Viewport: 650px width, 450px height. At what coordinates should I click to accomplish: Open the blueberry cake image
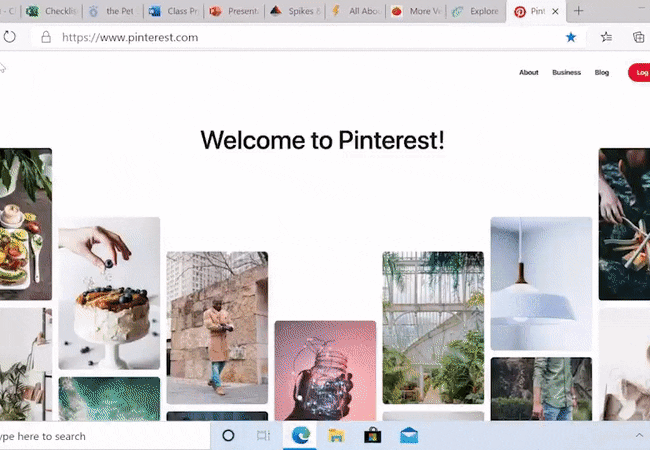pyautogui.click(x=109, y=293)
